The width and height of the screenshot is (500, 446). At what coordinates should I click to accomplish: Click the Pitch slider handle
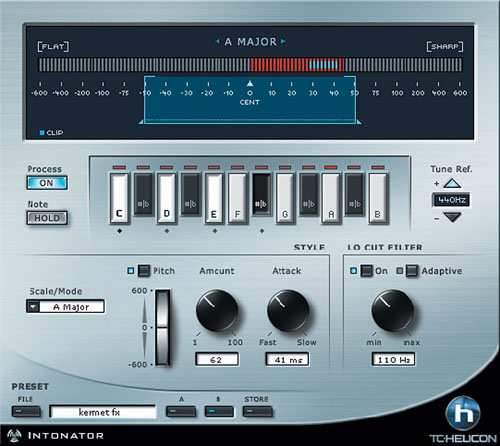(163, 327)
